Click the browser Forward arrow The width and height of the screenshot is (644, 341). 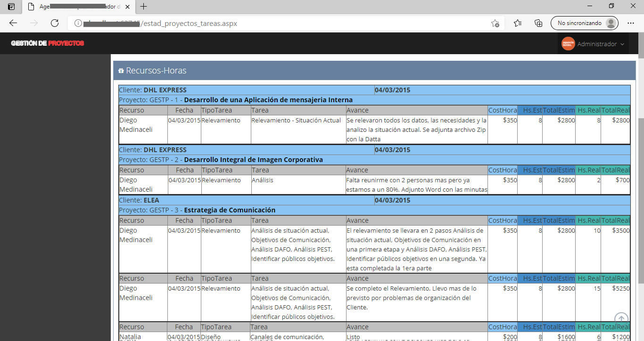tap(34, 23)
